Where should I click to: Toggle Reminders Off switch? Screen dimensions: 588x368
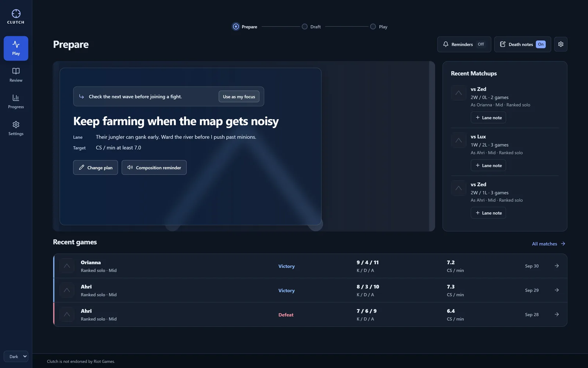[464, 44]
